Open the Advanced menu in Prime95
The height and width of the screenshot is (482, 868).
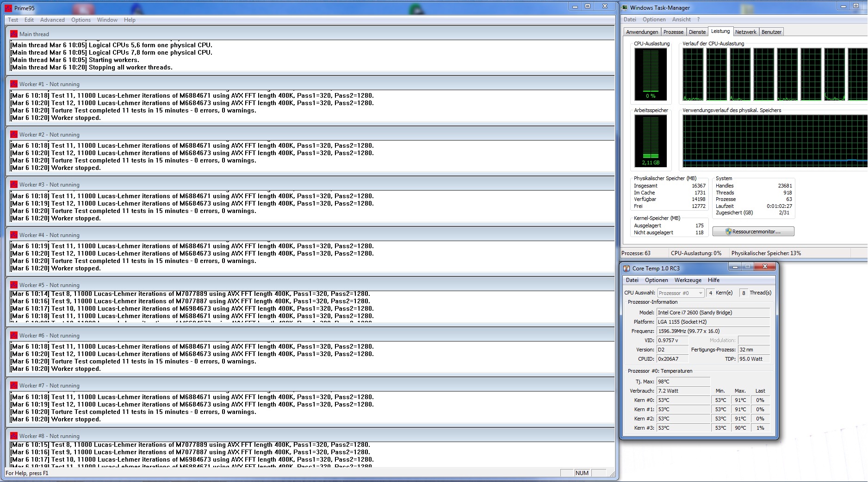tap(52, 20)
